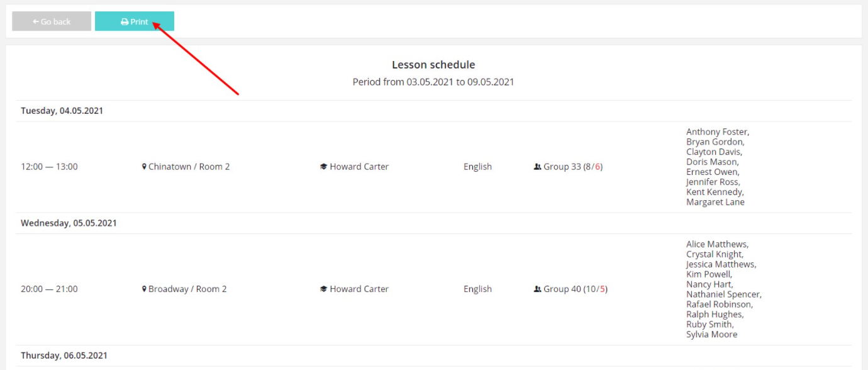The height and width of the screenshot is (370, 868).
Task: Click English subject in the Broadway lesson row
Action: (x=477, y=289)
